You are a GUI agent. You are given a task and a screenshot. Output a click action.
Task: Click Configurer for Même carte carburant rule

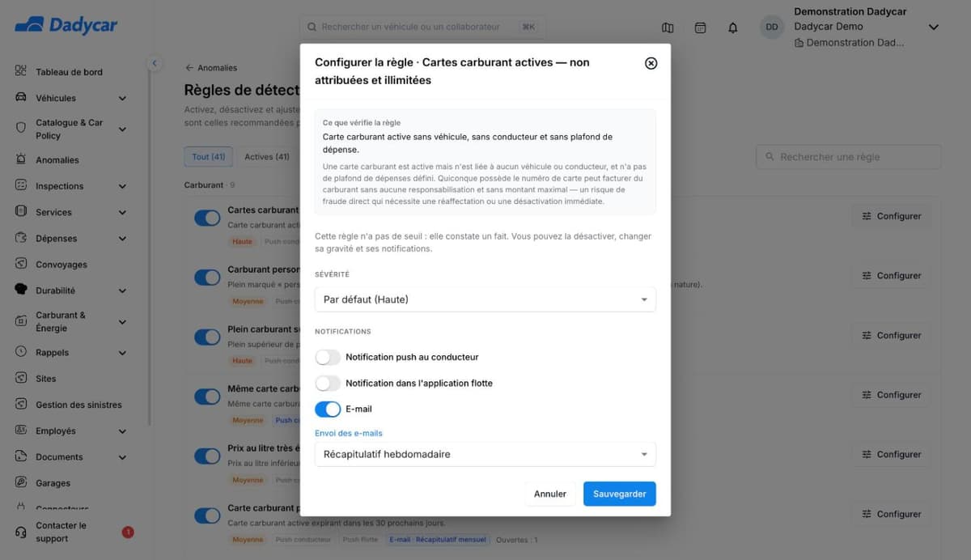(x=892, y=395)
